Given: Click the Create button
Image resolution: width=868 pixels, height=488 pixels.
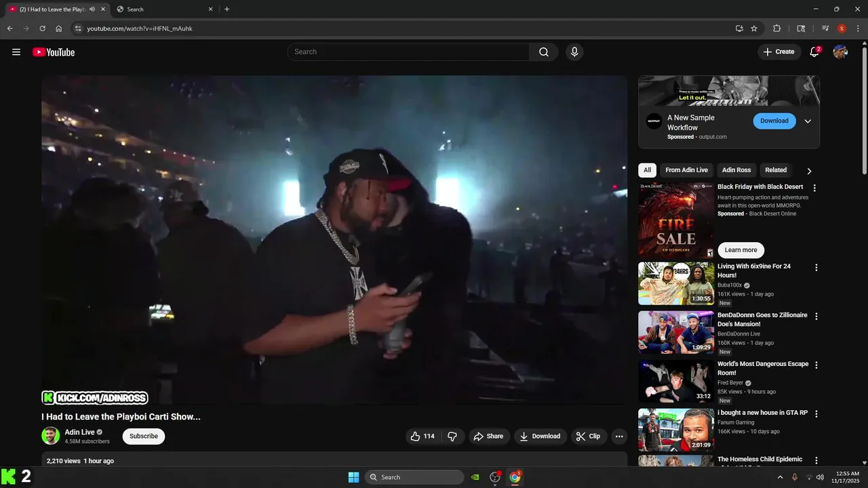Looking at the screenshot, I should click(779, 52).
